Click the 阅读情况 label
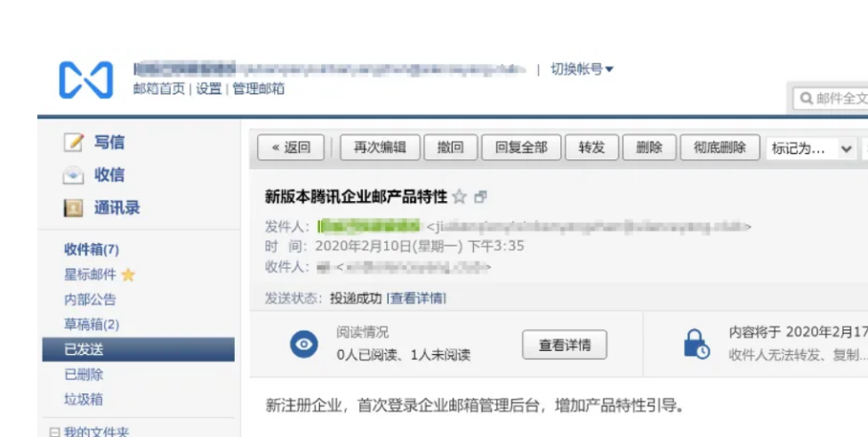Screen dimensions: 868x437 tap(363, 332)
